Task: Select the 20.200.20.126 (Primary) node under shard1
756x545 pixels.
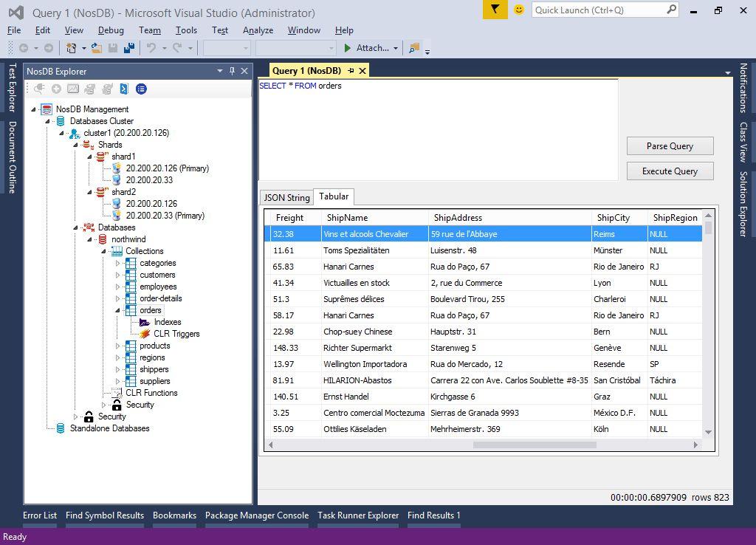Action: (168, 168)
